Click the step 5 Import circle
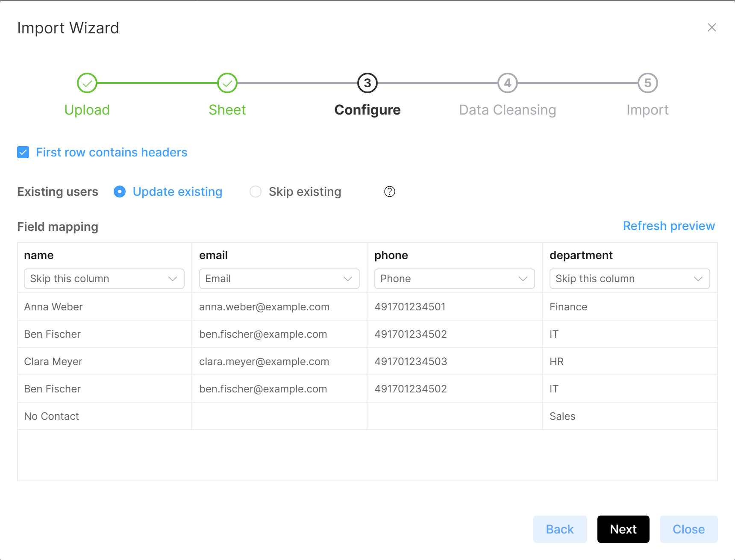Viewport: 735px width, 560px height. (648, 83)
